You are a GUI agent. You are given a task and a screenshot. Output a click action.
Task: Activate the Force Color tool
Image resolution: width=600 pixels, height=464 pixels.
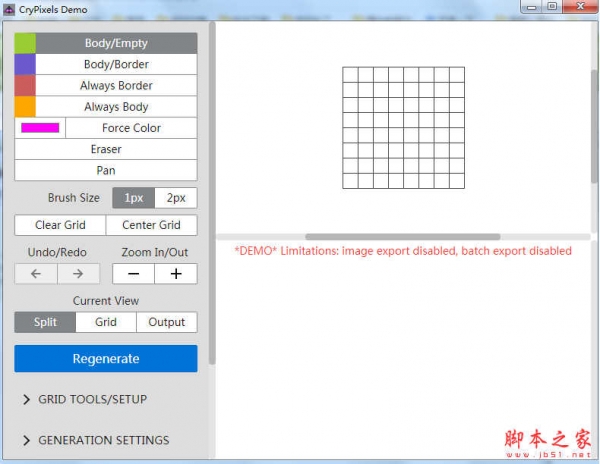tap(131, 128)
